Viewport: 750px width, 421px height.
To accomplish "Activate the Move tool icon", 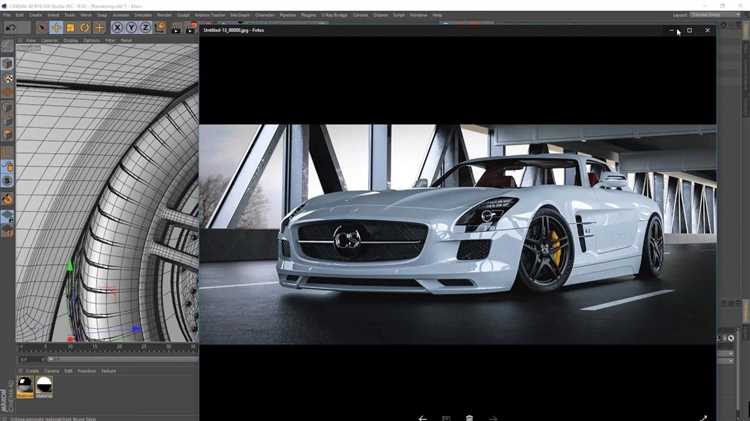I will 56,28.
